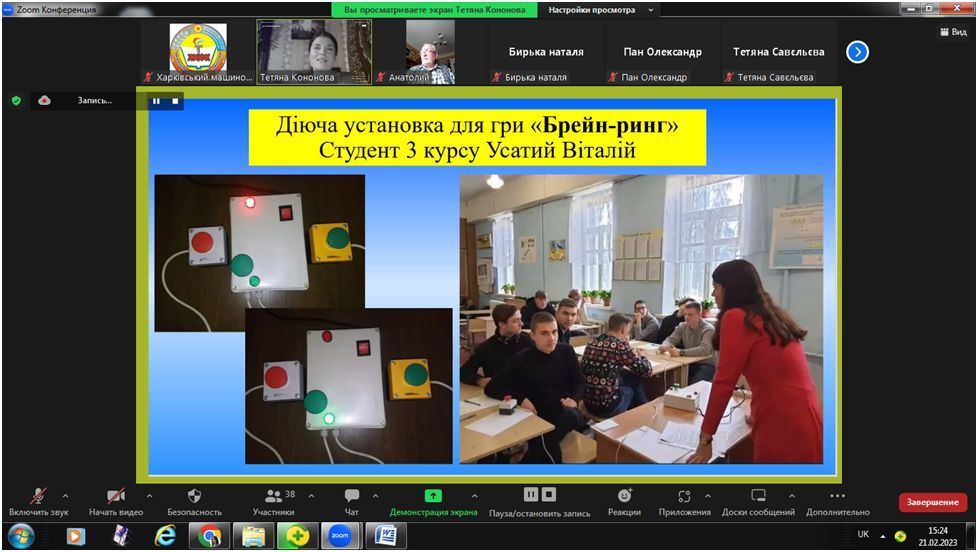
Task: Open media player in taskbar
Action: click(75, 536)
